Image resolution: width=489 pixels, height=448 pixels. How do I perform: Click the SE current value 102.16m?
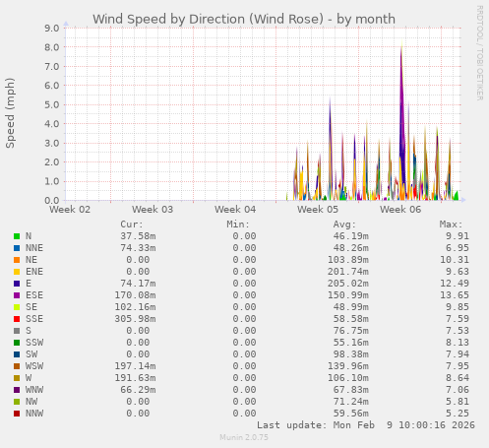[x=135, y=307]
